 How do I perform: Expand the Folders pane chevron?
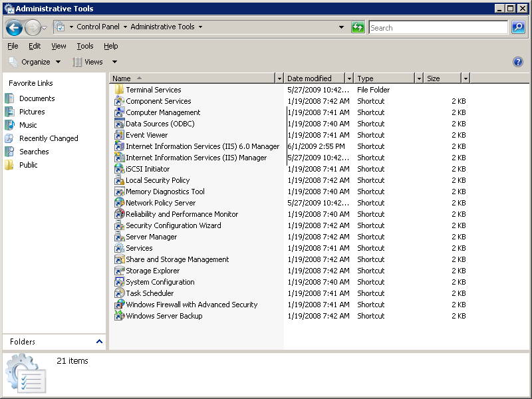pyautogui.click(x=100, y=342)
